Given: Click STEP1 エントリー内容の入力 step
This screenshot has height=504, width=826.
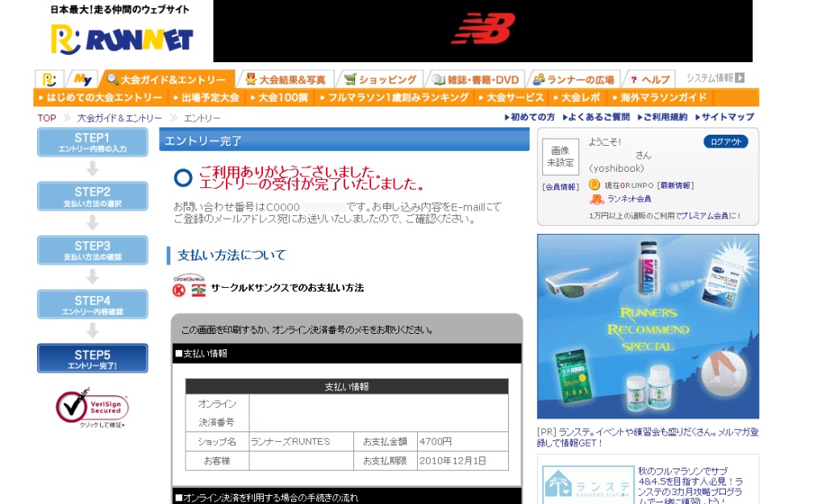Looking at the screenshot, I should click(x=92, y=142).
